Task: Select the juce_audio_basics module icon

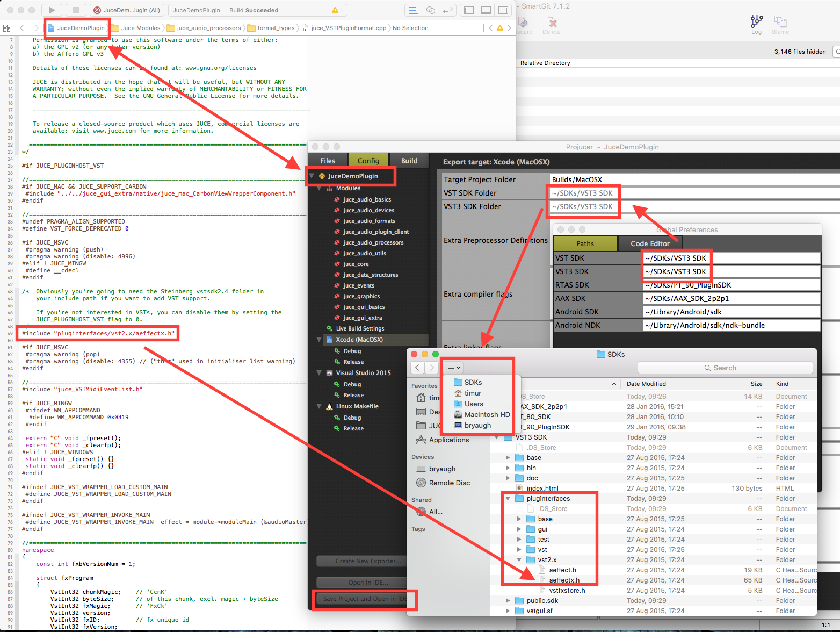Action: point(337,199)
